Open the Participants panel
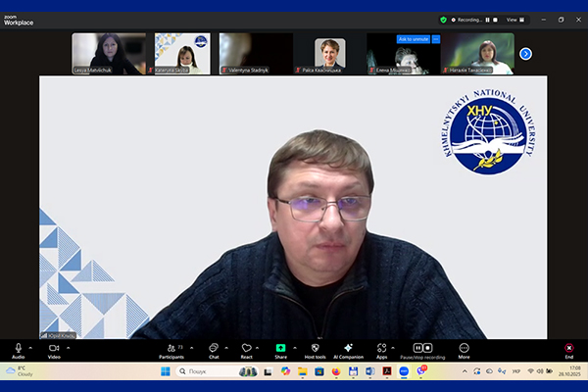Screen dimensions: 588x392 tap(171, 348)
